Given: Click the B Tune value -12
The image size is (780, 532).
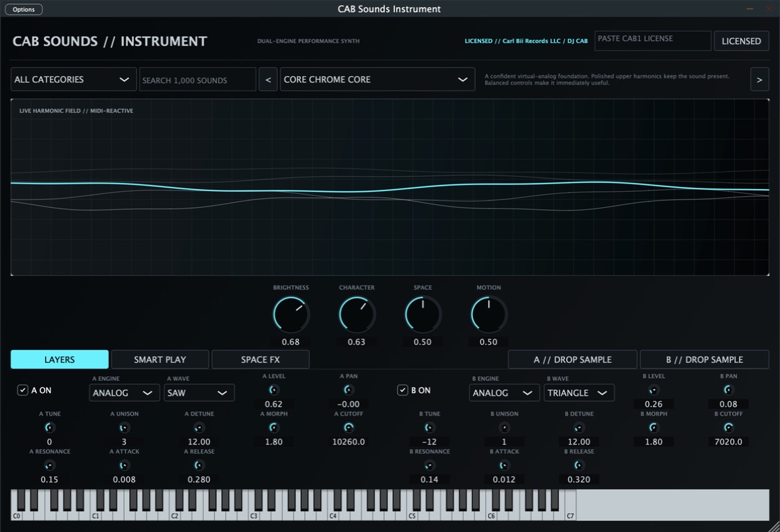Looking at the screenshot, I should [x=429, y=441].
